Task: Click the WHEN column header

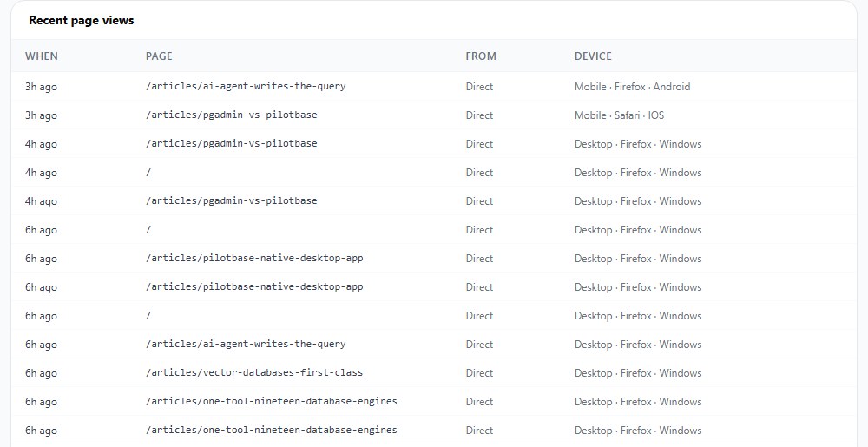Action: click(42, 56)
